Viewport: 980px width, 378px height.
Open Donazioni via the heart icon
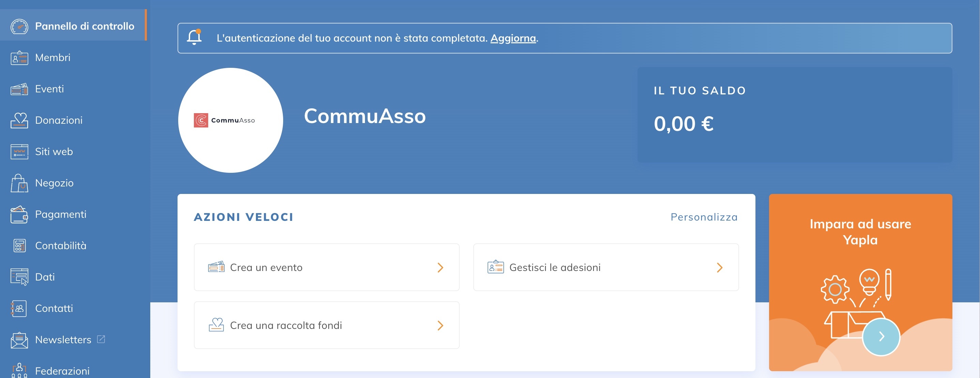tap(19, 120)
